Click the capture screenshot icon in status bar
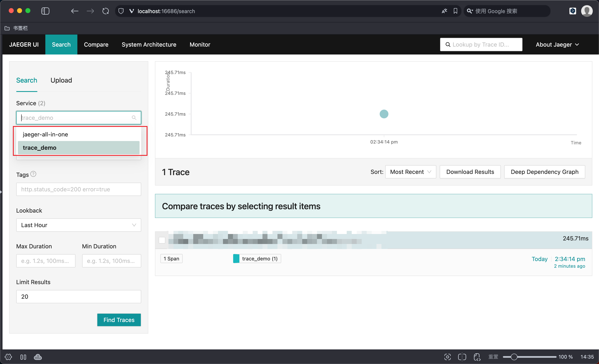Viewport: 599px width, 364px height. (x=447, y=357)
